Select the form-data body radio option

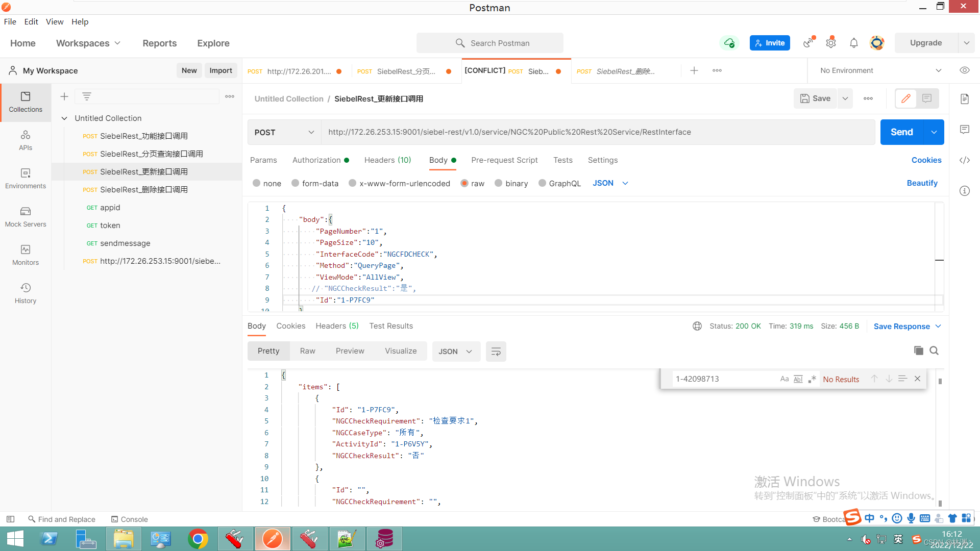tap(295, 183)
